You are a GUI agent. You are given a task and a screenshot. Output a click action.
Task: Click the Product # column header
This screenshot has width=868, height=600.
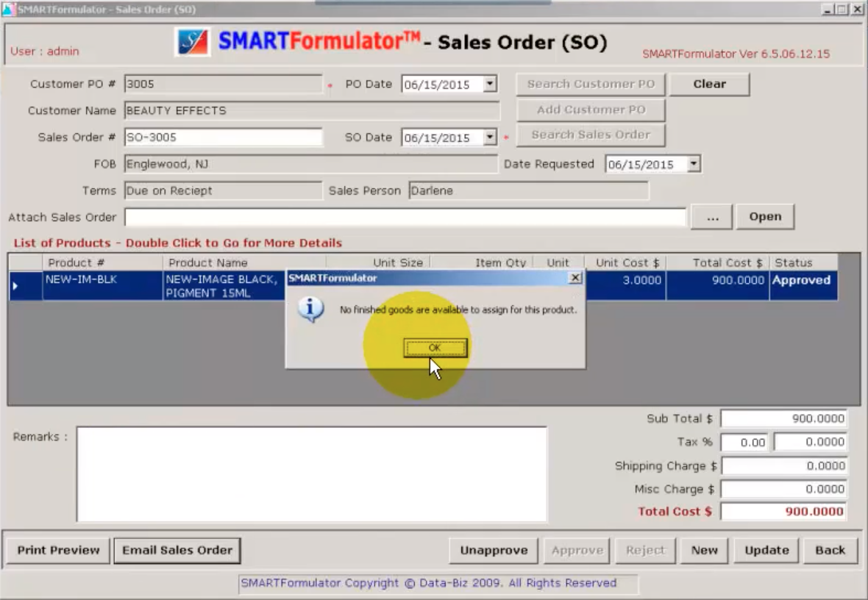102,262
